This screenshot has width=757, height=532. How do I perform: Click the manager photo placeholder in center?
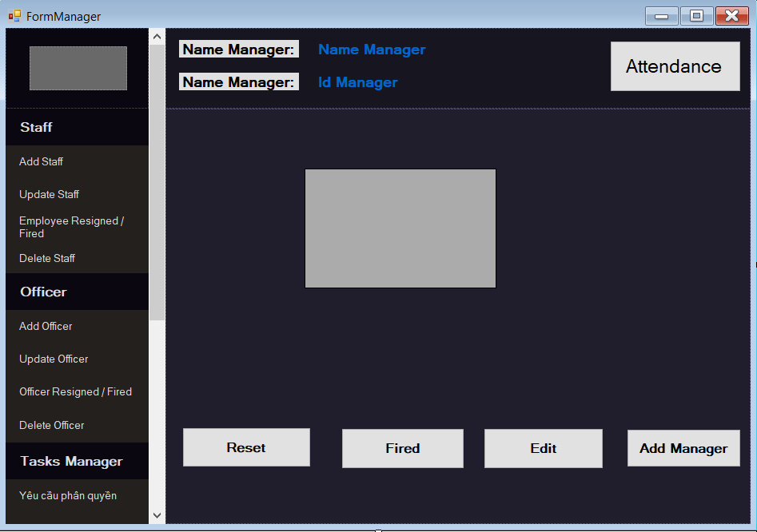pos(400,228)
